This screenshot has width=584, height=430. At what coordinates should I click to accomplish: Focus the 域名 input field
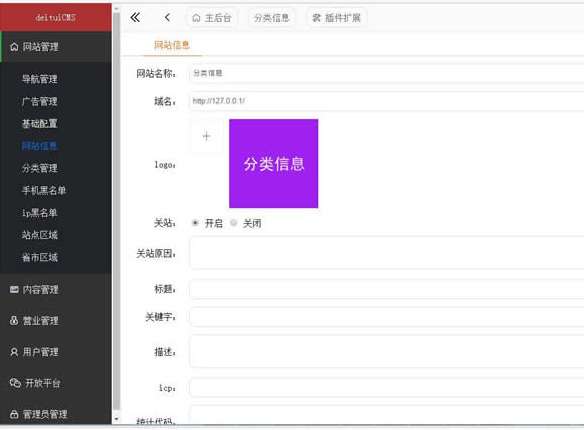point(387,101)
